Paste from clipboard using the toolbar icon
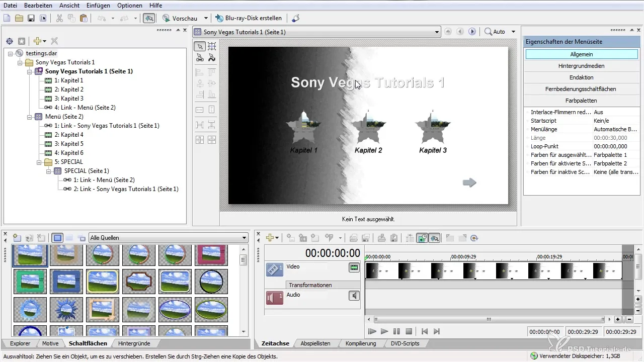 (x=84, y=18)
